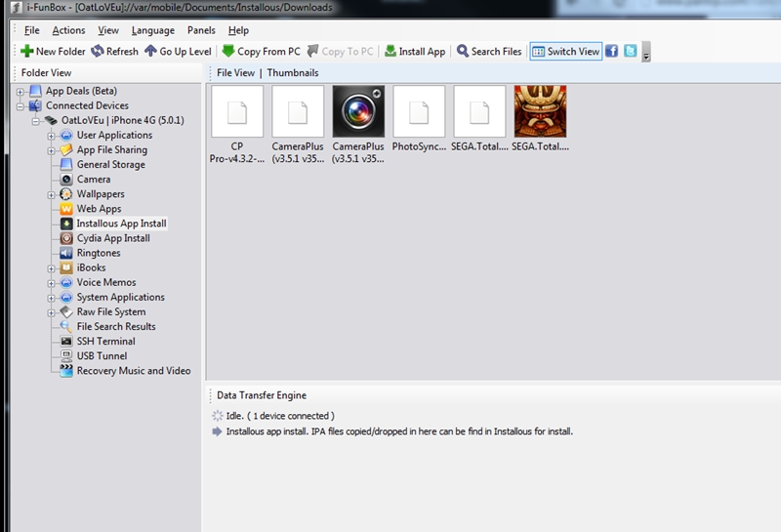781x532 pixels.
Task: Open the Help menu
Action: (x=238, y=30)
